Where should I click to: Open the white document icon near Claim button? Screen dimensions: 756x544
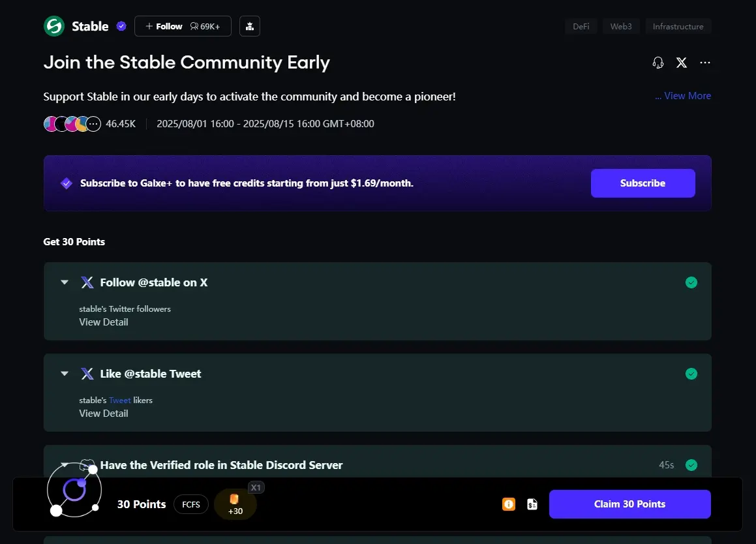click(x=532, y=504)
